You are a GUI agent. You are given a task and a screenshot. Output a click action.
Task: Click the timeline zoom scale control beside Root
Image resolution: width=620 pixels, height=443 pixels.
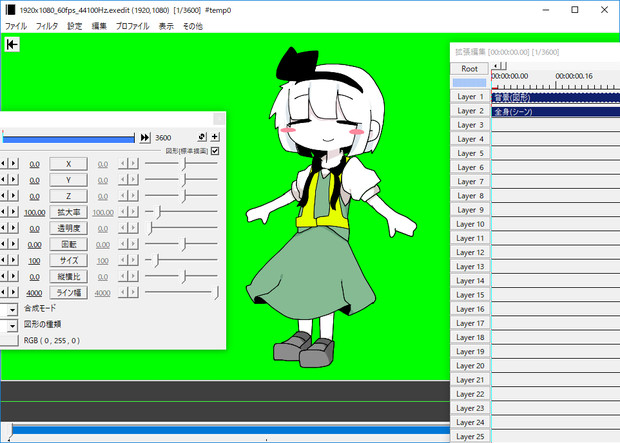click(470, 83)
